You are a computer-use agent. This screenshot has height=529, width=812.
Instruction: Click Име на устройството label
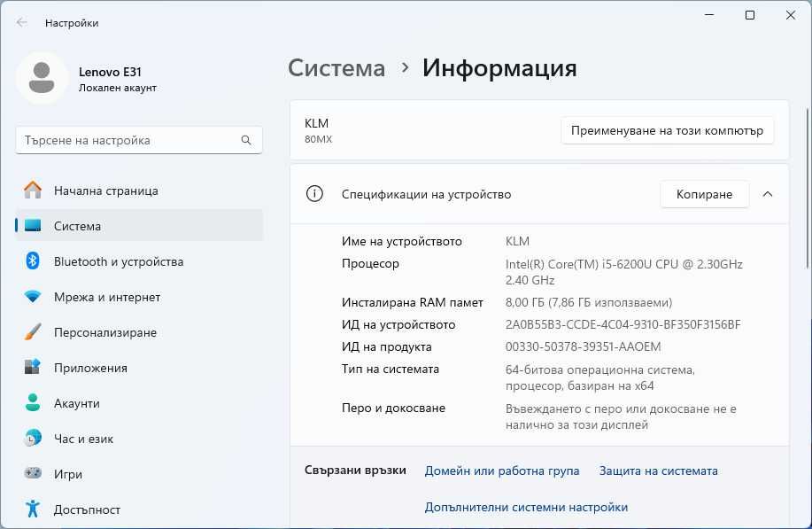coord(401,241)
